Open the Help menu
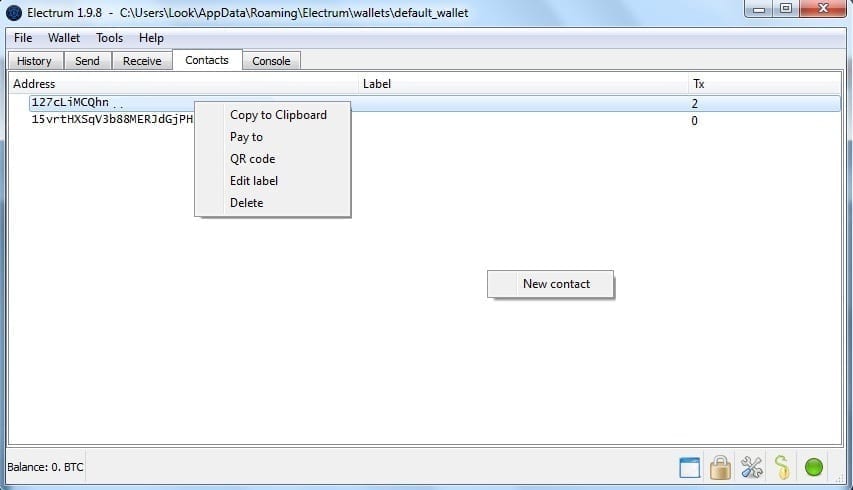This screenshot has width=853, height=490. [x=151, y=38]
